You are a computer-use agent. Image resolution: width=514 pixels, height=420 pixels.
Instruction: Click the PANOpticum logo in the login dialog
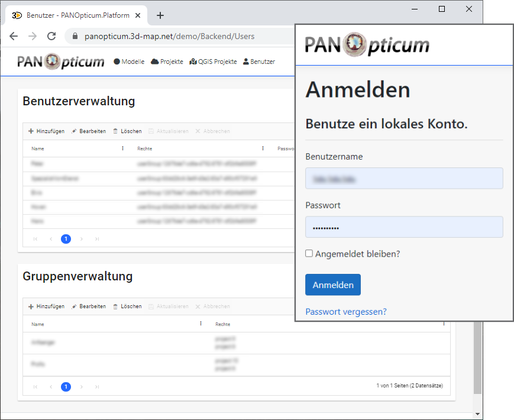367,45
